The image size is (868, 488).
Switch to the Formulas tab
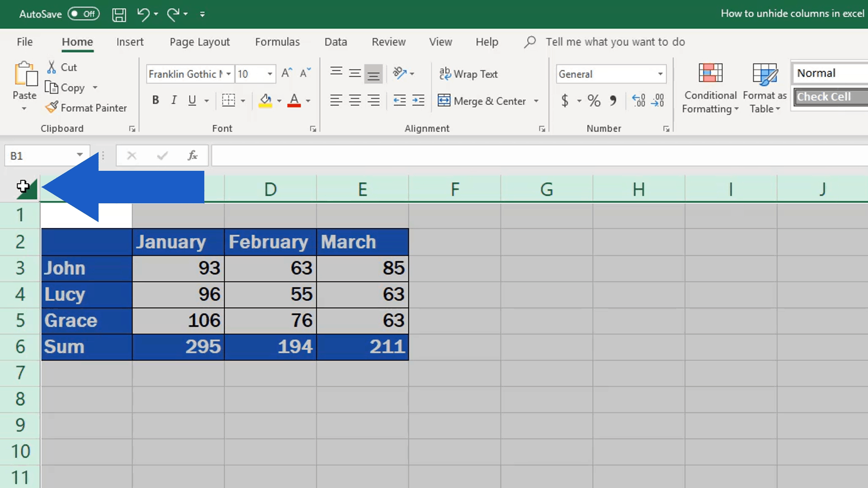(277, 42)
